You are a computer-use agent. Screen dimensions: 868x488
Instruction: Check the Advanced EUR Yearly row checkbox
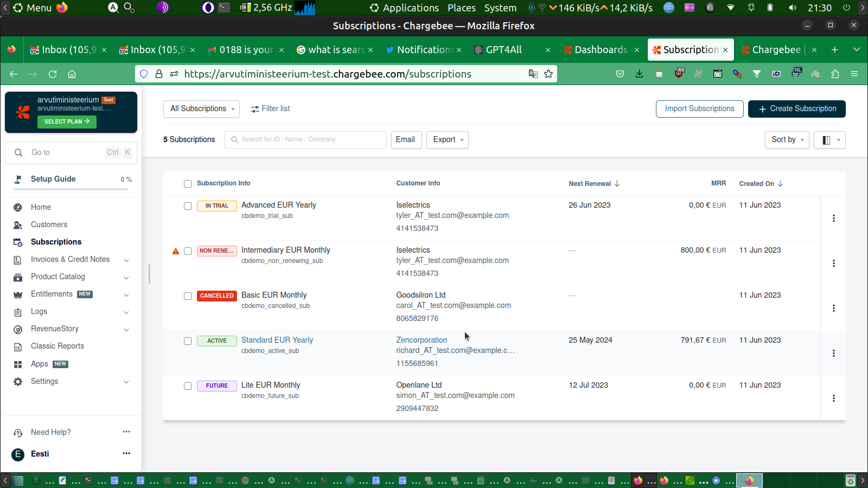pos(188,206)
